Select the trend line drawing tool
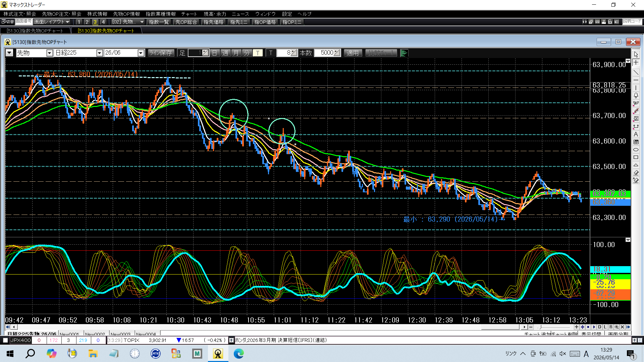 pyautogui.click(x=636, y=72)
